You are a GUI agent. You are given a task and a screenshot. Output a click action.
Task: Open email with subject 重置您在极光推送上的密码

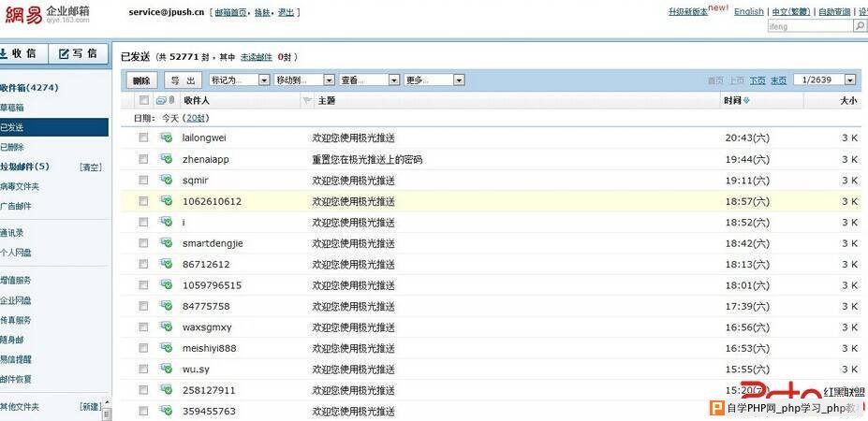(x=367, y=159)
